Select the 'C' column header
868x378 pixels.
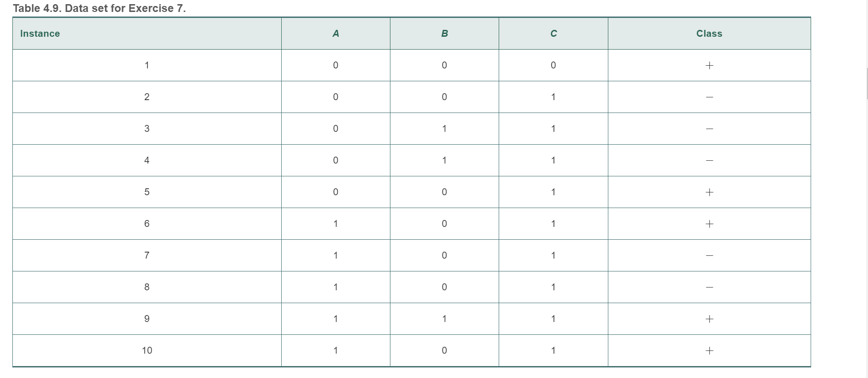(553, 34)
